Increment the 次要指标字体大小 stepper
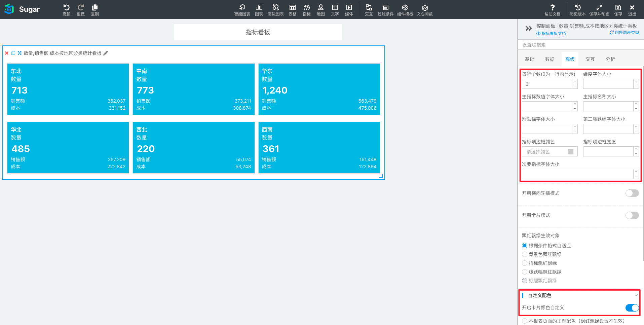 pyautogui.click(x=636, y=172)
